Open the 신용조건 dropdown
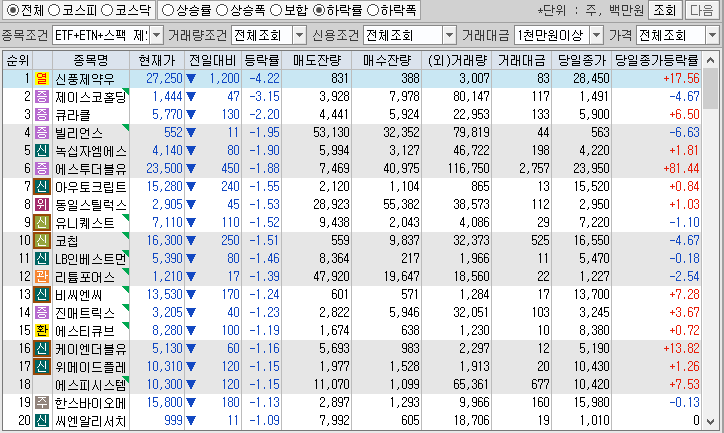This screenshot has height=433, width=724. (449, 35)
